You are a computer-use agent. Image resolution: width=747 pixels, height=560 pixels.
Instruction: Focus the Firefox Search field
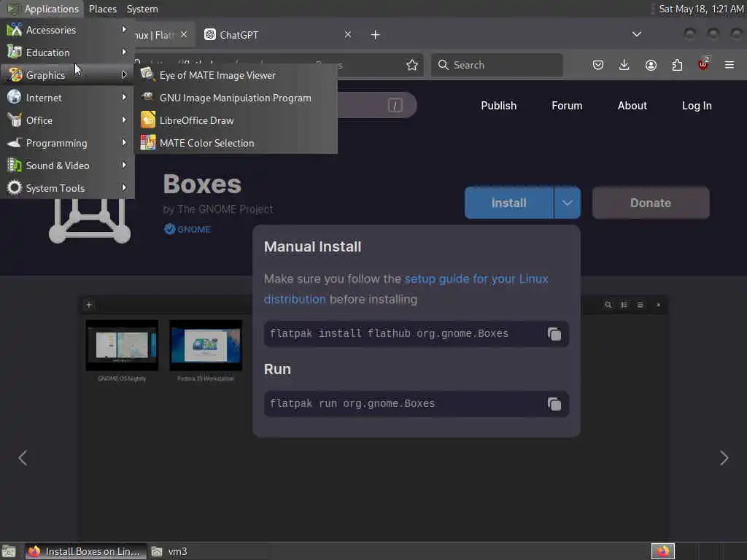click(x=497, y=65)
